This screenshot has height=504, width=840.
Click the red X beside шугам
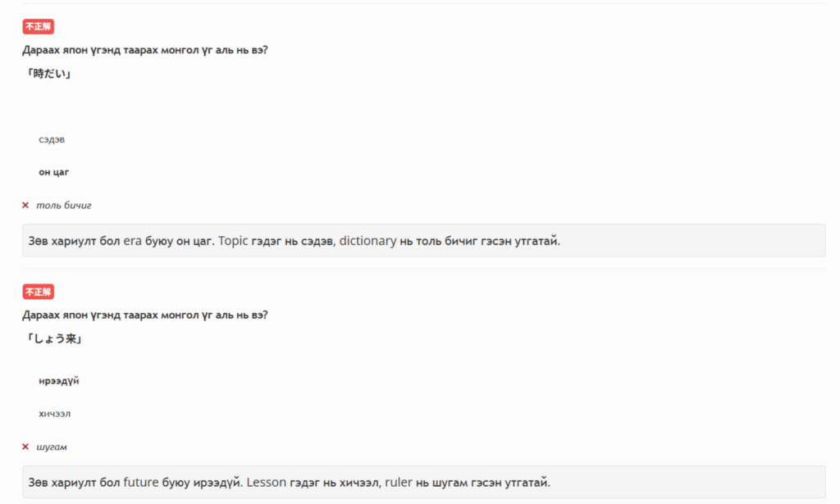click(25, 447)
